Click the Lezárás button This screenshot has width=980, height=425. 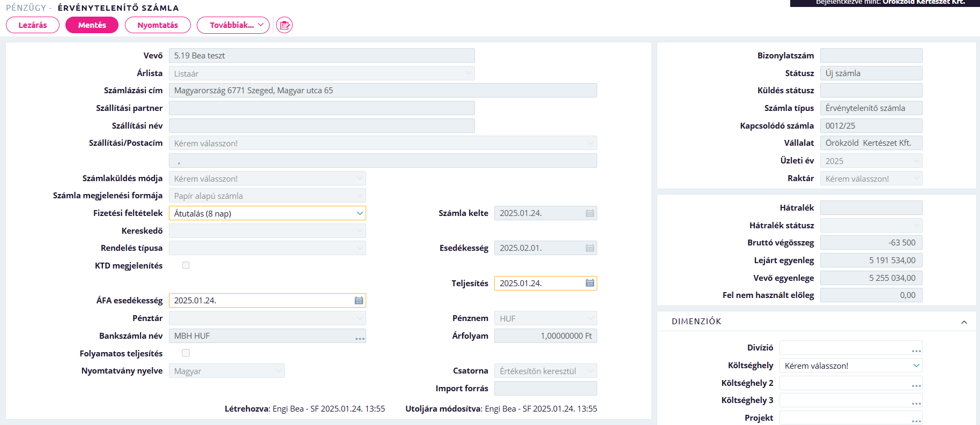coord(33,25)
